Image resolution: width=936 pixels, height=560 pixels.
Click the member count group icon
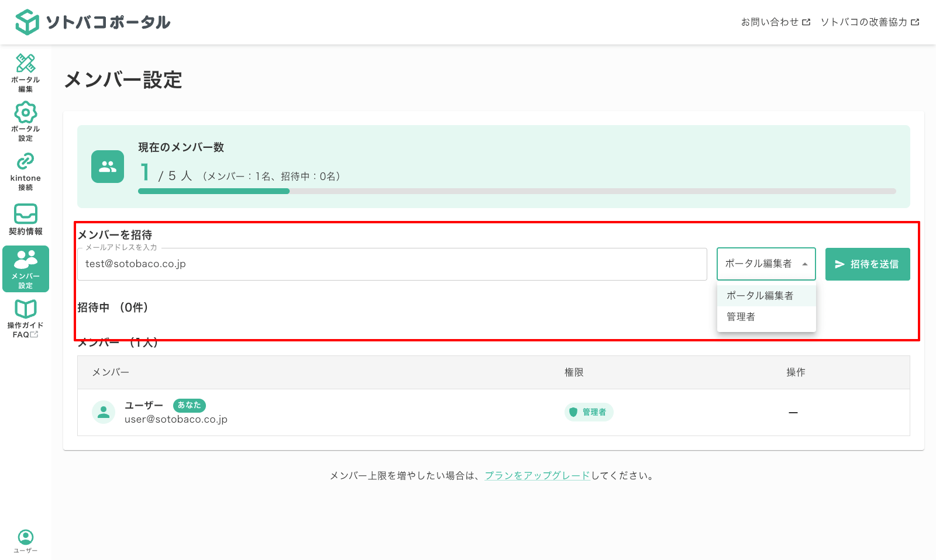pyautogui.click(x=108, y=167)
